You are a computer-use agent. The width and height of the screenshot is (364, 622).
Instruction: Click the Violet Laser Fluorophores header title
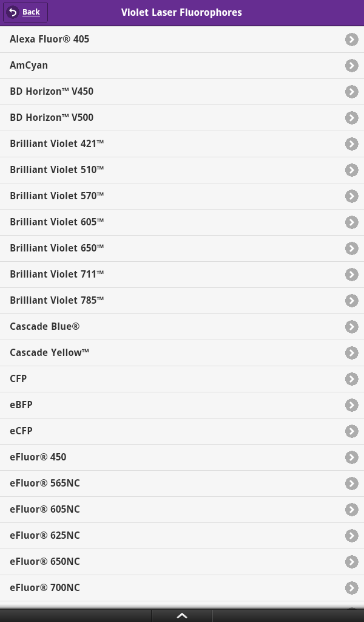tap(181, 13)
